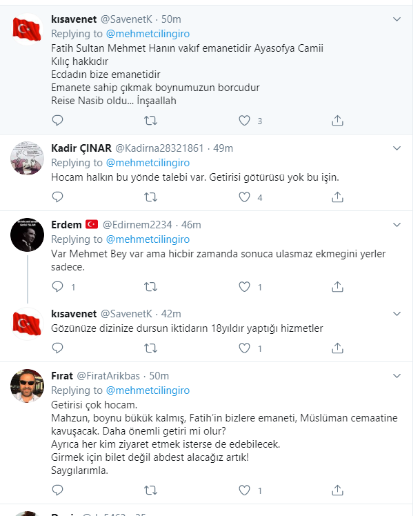Viewport: 420px width, 516px height.
Task: Like kısavenet's tweet about 18 yıldır hizmetler
Action: [243, 348]
